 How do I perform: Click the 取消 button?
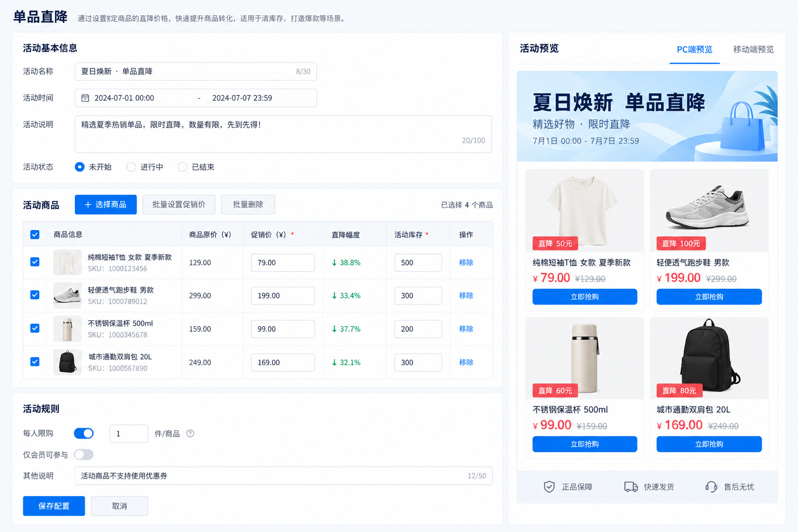point(119,506)
